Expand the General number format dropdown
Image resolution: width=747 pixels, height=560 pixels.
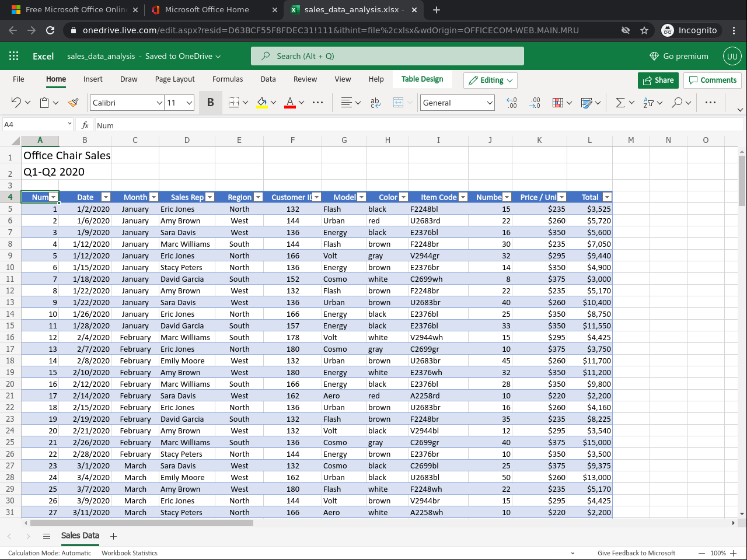(x=458, y=103)
